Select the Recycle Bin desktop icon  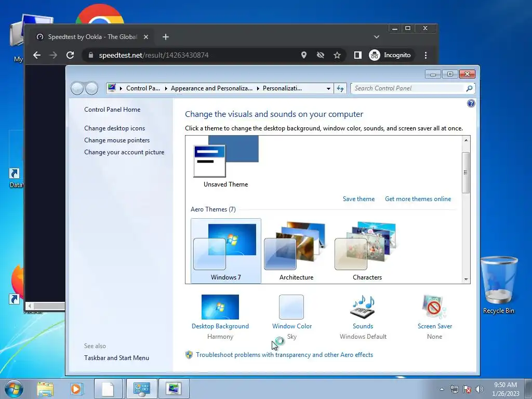[498, 285]
